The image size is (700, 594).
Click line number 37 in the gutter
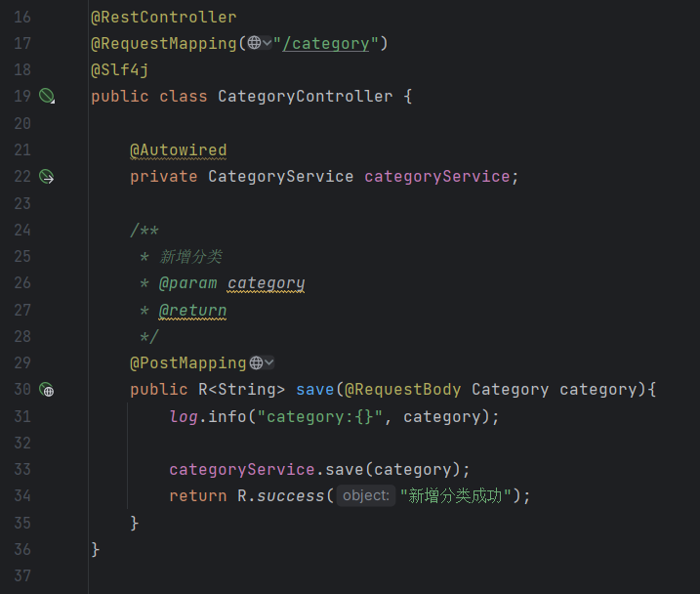tap(22, 575)
